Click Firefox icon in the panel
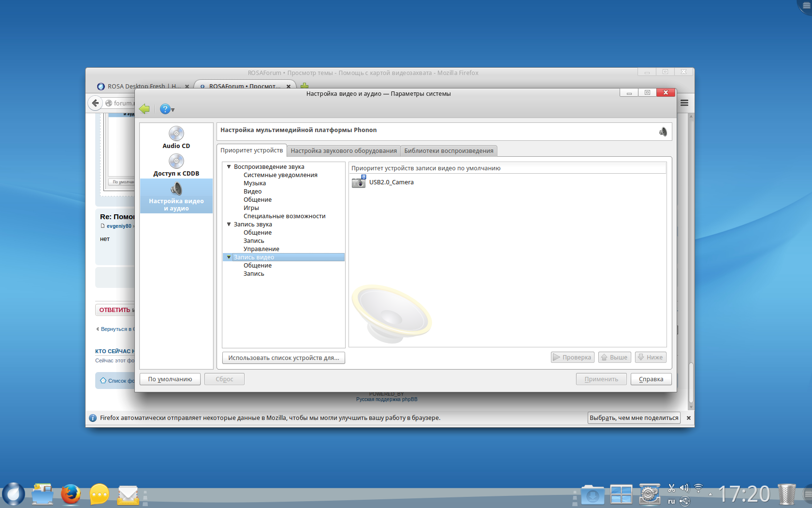The width and height of the screenshot is (812, 508). [71, 494]
